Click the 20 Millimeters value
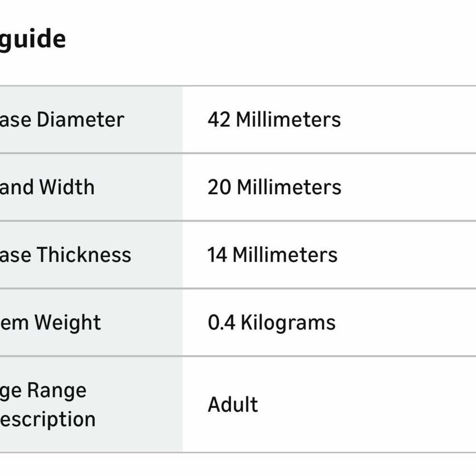476x476 pixels. (275, 187)
